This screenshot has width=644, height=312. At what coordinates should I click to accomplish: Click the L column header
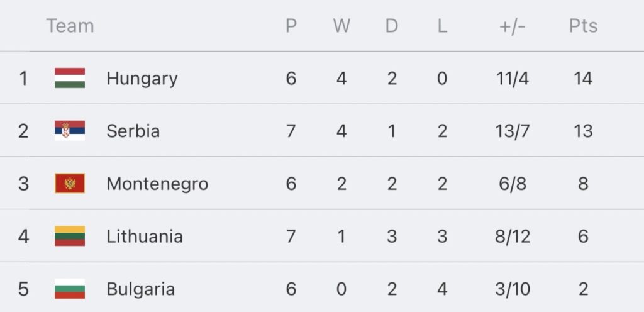442,26
